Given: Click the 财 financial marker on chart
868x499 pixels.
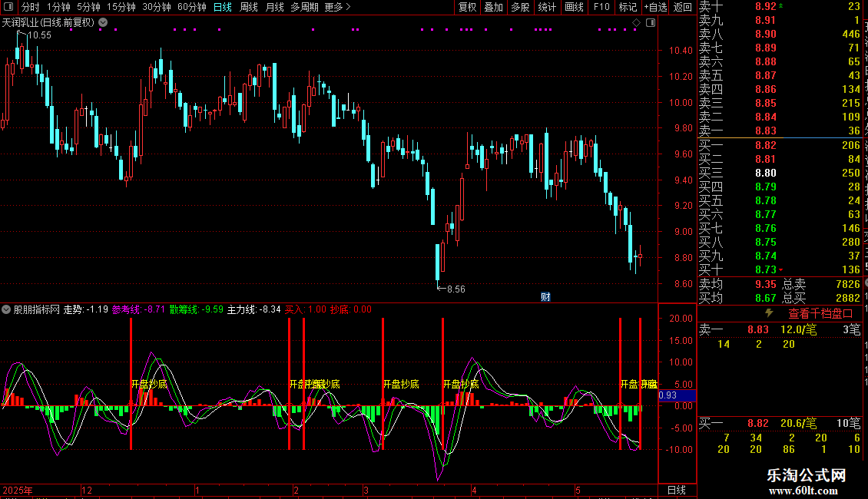Looking at the screenshot, I should click(545, 297).
